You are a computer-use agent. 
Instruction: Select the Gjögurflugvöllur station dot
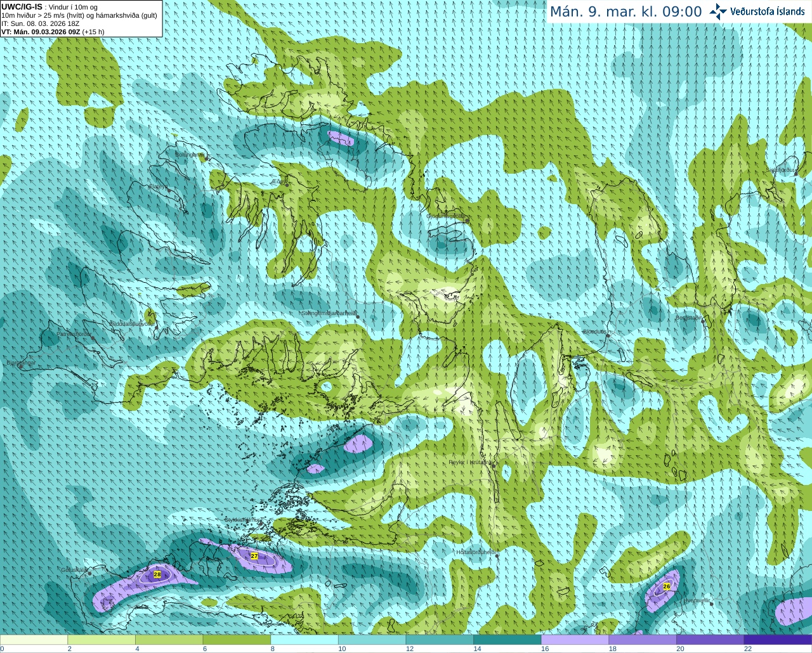click(466, 220)
